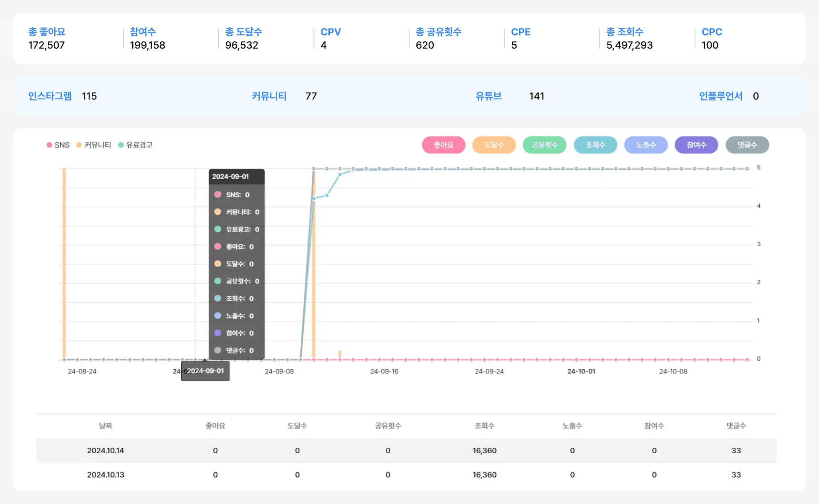Click the 24-10-01 date on chart axis
Screen dimensions: 819x504
[581, 371]
